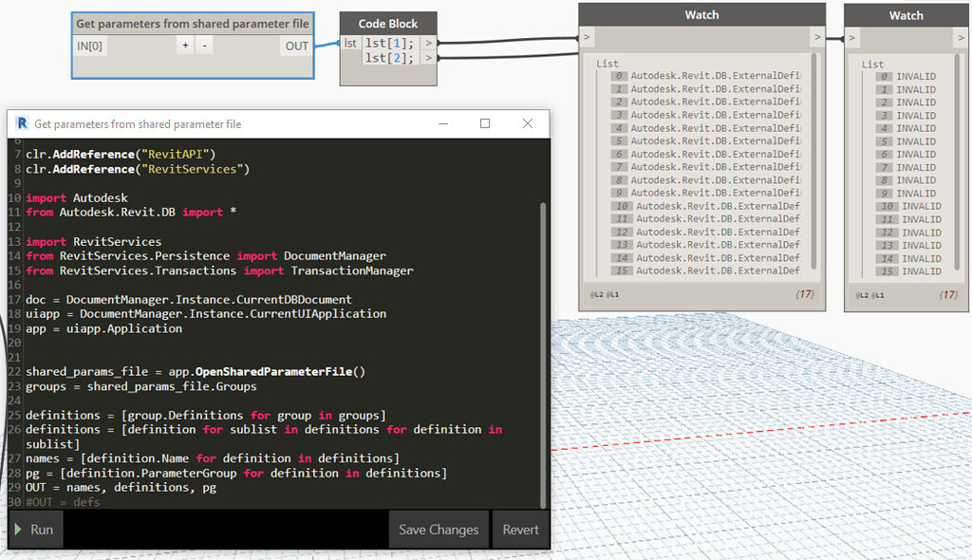This screenshot has width=972, height=560.
Task: Click the Revit R icon in the Python editor title bar
Action: (21, 123)
